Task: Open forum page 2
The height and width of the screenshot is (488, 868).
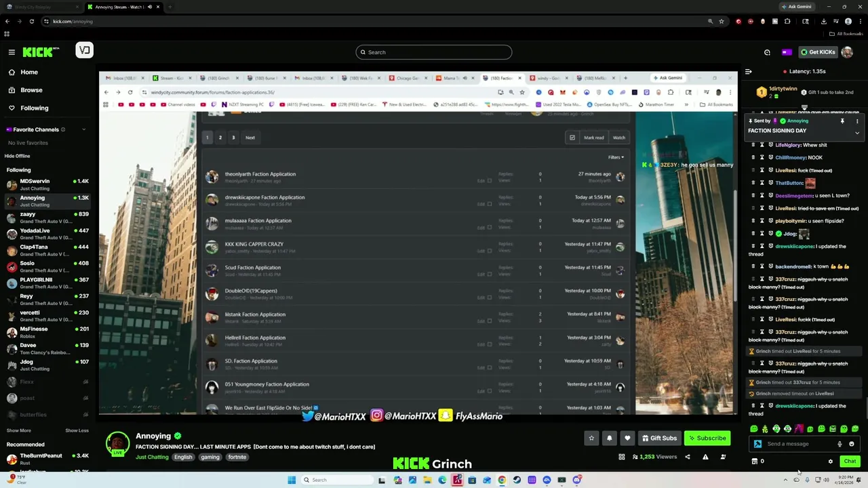Action: (x=220, y=138)
